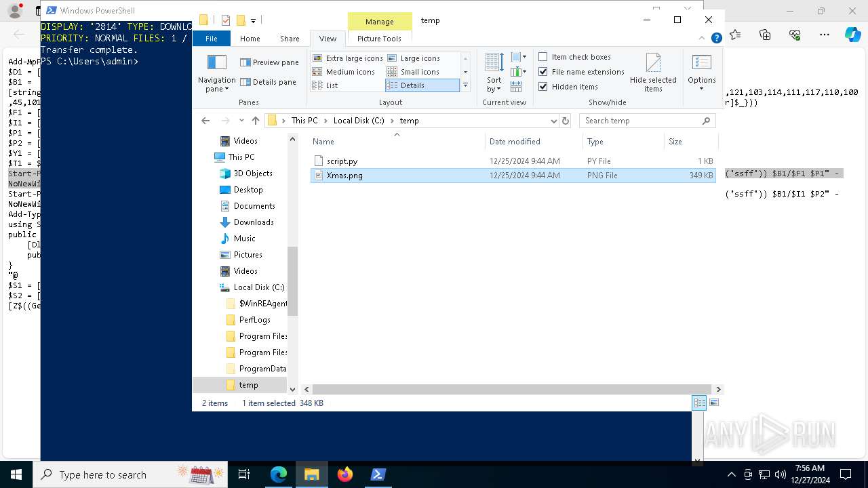868x488 pixels.
Task: Open the Picture Tools tab
Action: [x=379, y=39]
